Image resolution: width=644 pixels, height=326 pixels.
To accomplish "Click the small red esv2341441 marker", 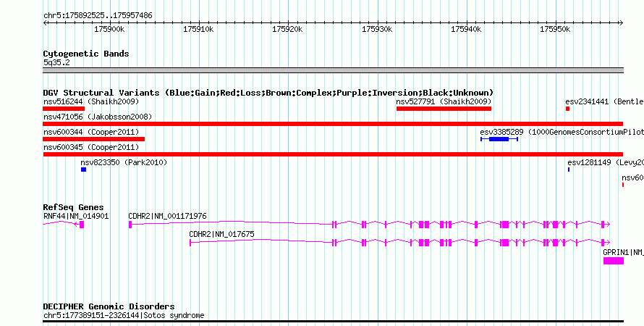I will (x=567, y=109).
